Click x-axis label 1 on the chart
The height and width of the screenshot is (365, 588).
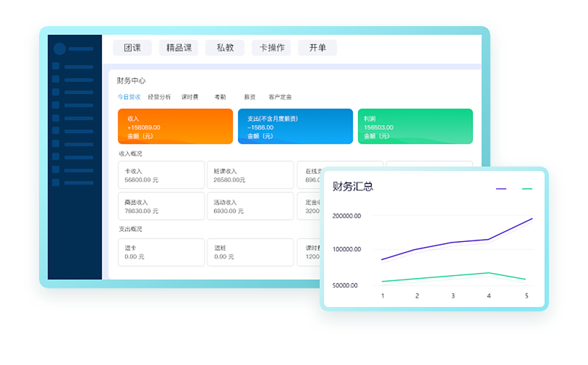coord(383,296)
